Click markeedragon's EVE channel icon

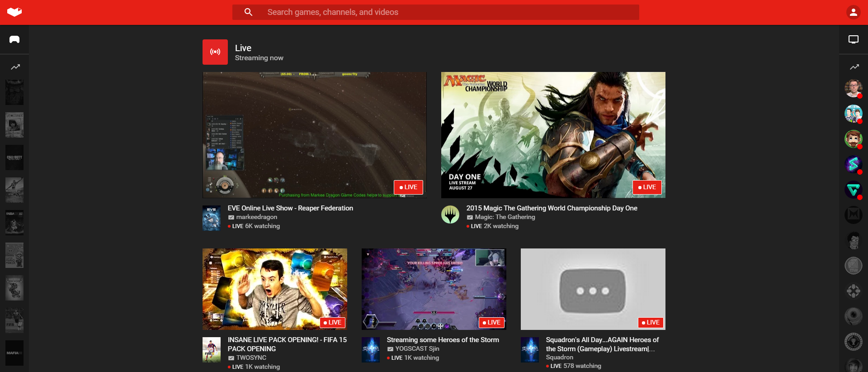212,218
